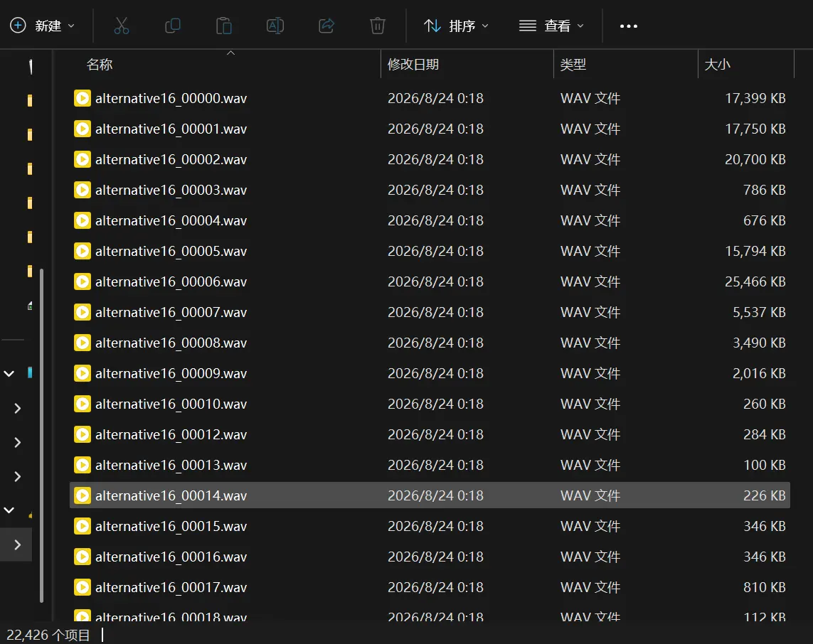The image size is (813, 644).
Task: Sort by the 大小 column header
Action: 718,64
